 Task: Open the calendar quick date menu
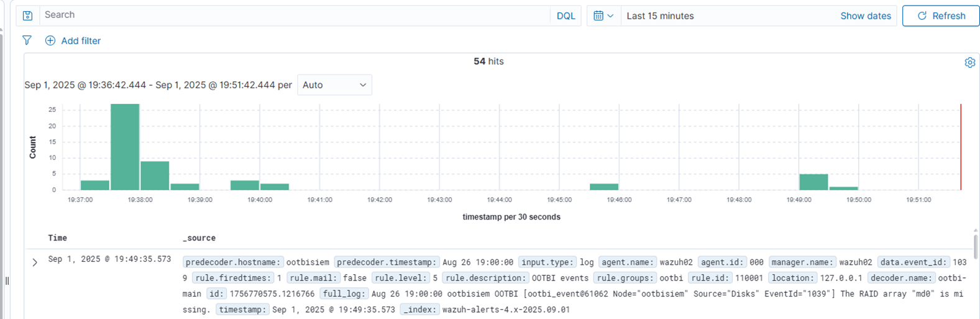pyautogui.click(x=603, y=16)
